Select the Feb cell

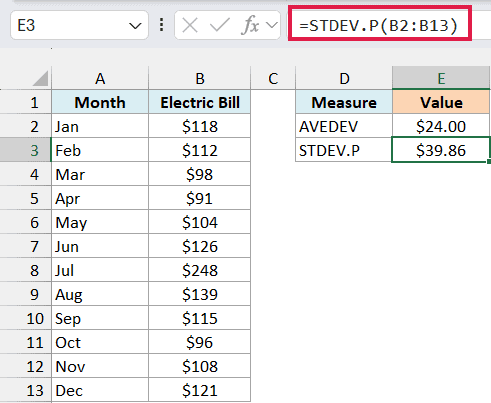coord(100,150)
